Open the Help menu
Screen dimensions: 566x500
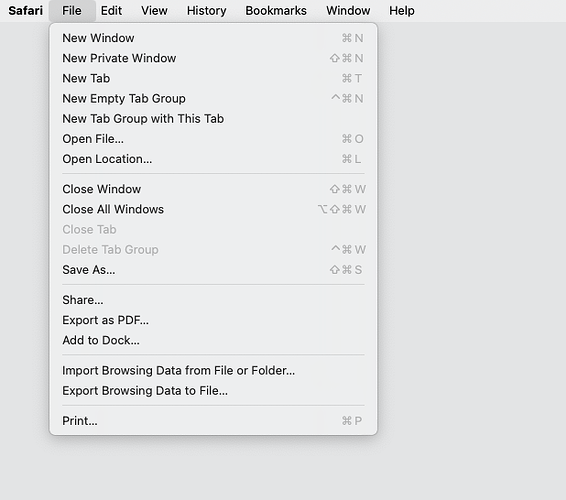(402, 10)
